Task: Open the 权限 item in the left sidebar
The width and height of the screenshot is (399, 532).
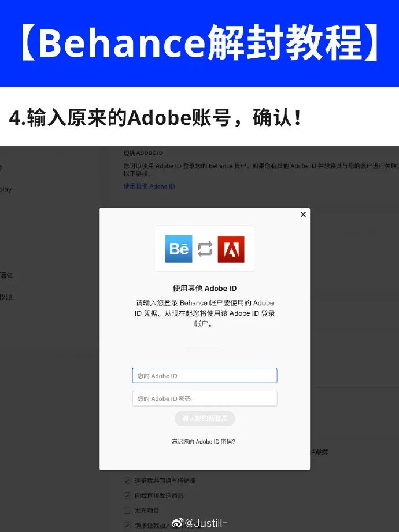Action: [6, 297]
